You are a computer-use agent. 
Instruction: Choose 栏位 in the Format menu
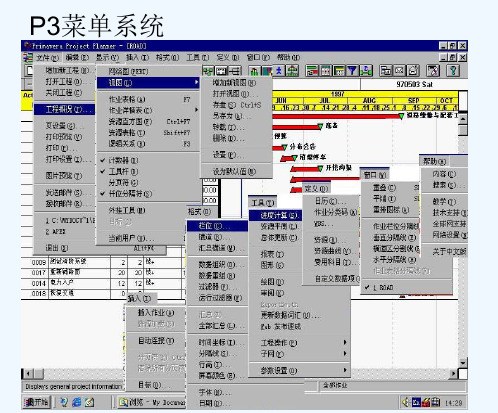217,226
